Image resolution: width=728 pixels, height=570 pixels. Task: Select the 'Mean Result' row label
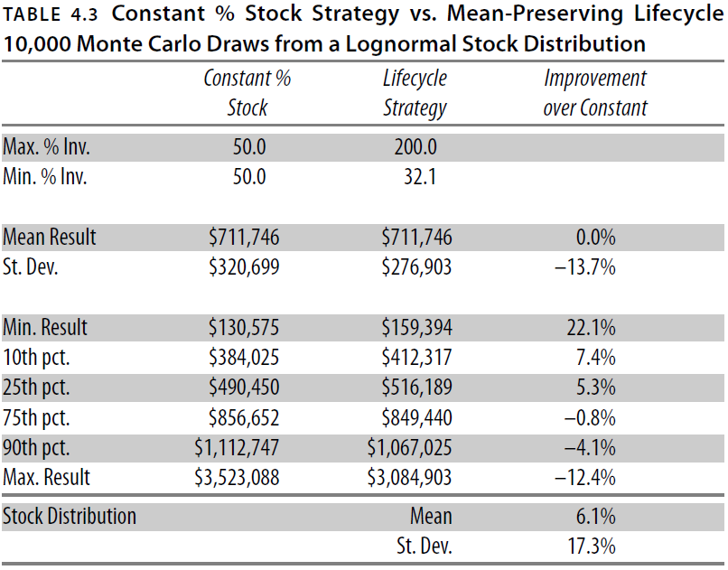tap(50, 238)
